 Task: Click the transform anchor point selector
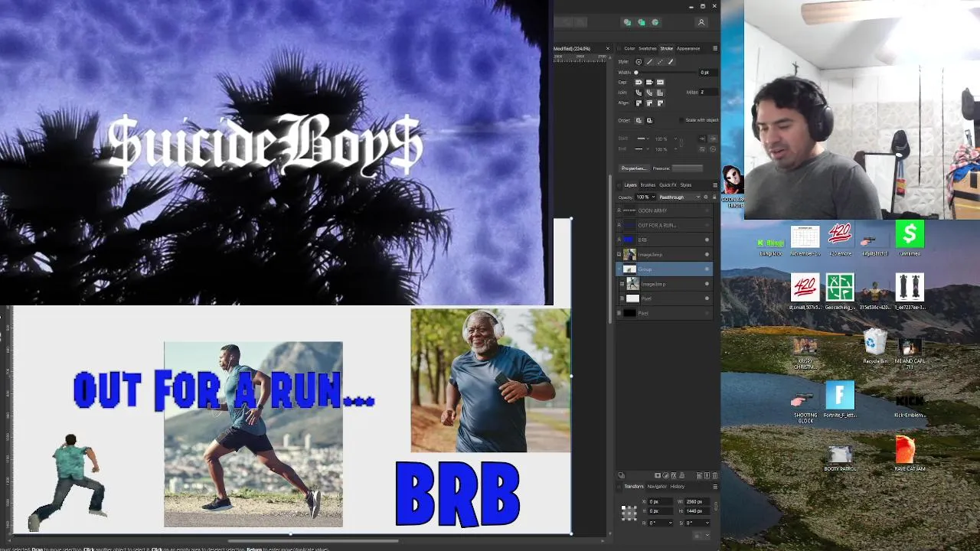tap(629, 514)
